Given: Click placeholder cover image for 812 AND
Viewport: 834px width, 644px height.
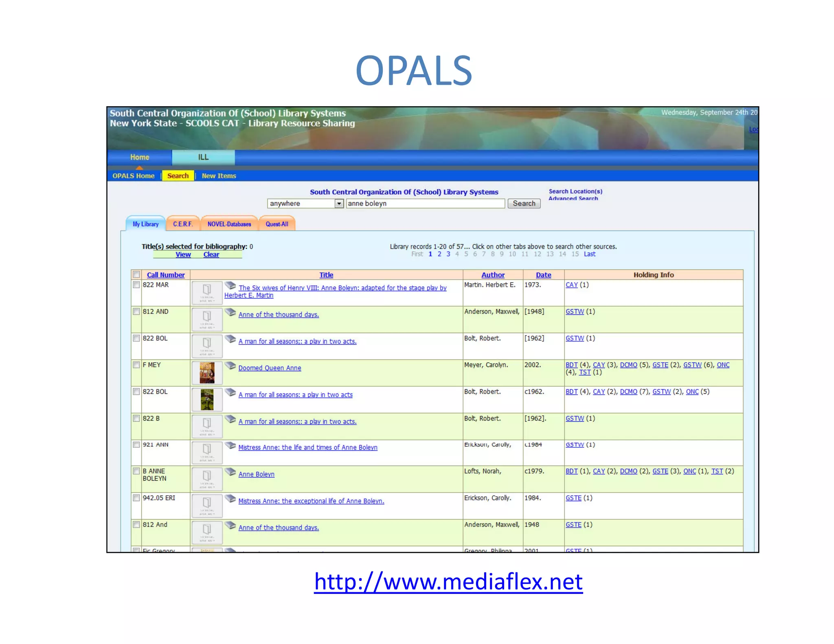Looking at the screenshot, I should coord(207,320).
